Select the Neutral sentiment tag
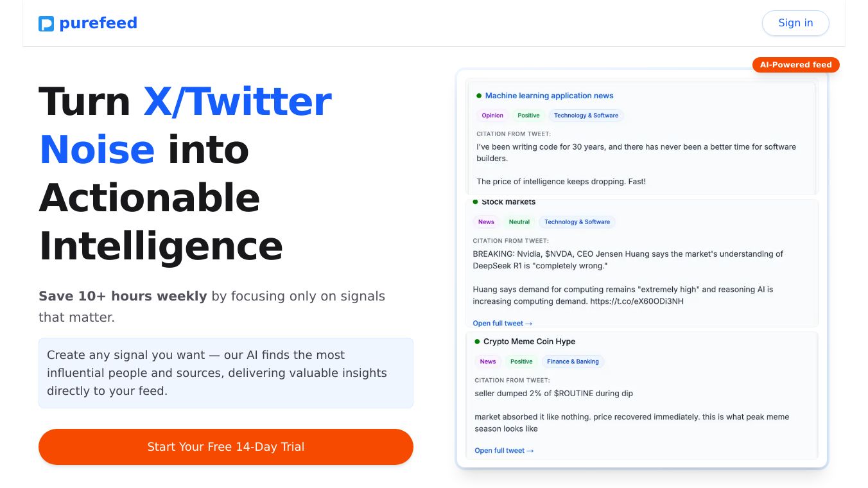Screen dimensions: 868x488 [x=519, y=222]
